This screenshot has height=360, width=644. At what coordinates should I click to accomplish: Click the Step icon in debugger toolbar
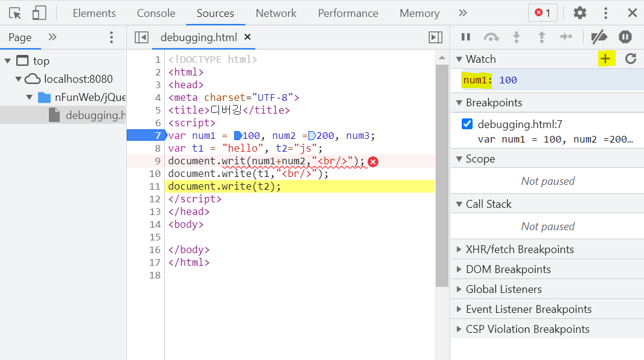(x=566, y=37)
